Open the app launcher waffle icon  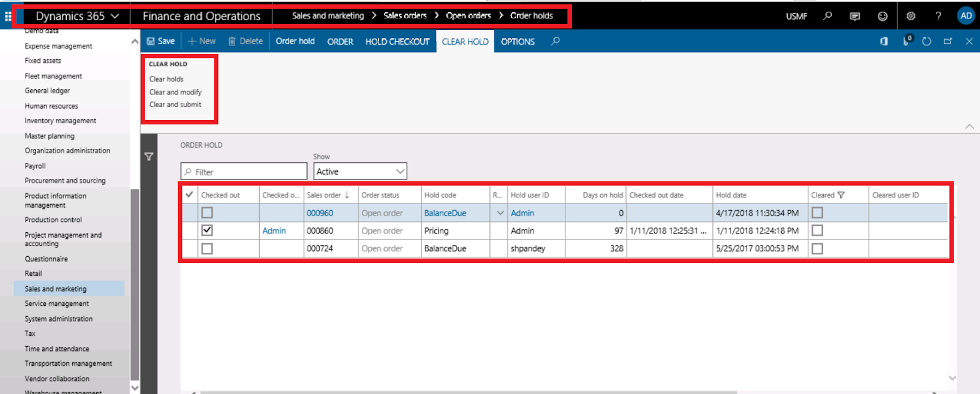coord(8,16)
